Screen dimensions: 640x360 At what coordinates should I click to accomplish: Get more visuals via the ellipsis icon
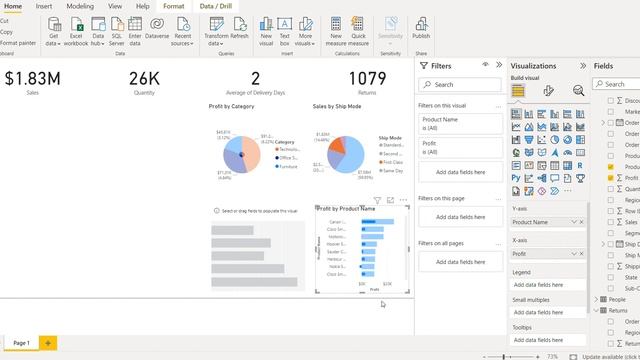(x=567, y=191)
